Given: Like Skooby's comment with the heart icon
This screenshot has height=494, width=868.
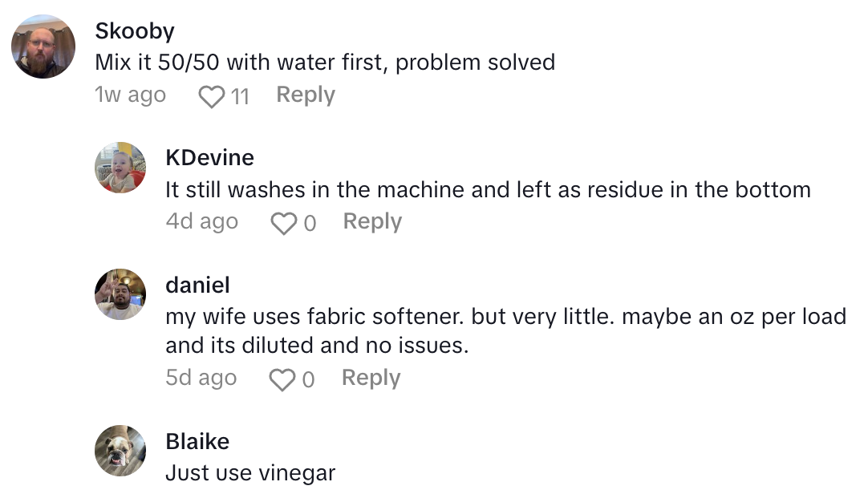Looking at the screenshot, I should (212, 97).
